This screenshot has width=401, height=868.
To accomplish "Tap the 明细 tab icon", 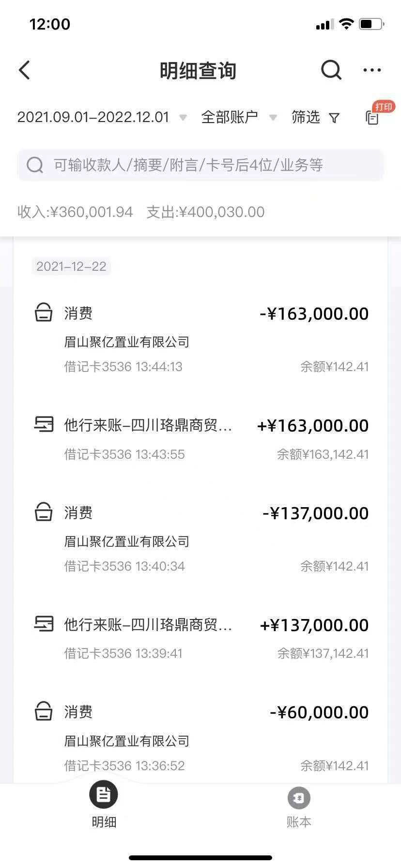I will coord(104,795).
